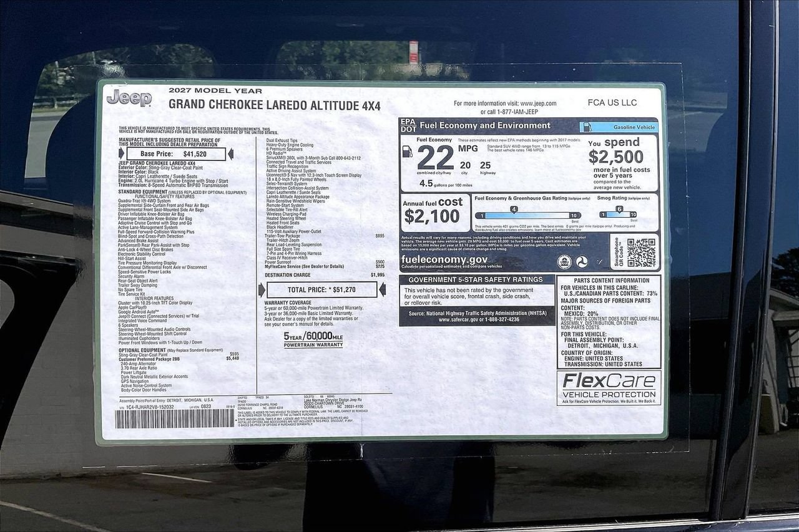Click the 'FCA US LLC' text
This screenshot has height=532, width=799.
tap(612, 102)
